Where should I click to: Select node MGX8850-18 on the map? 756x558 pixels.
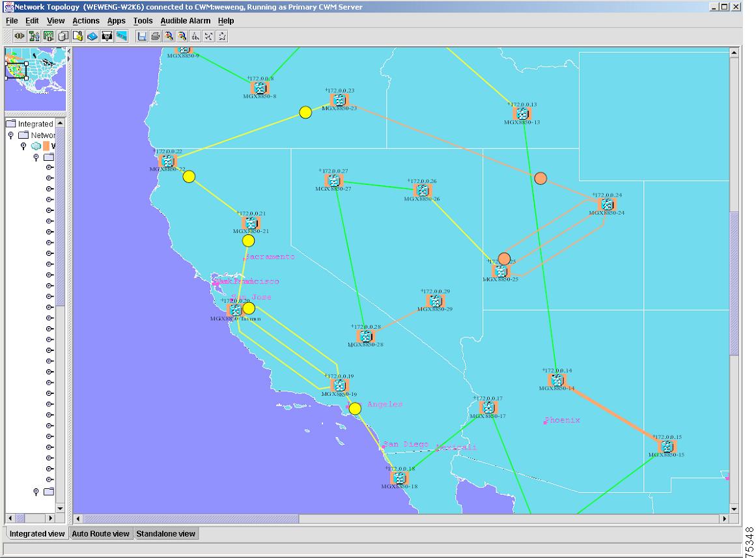pos(399,478)
